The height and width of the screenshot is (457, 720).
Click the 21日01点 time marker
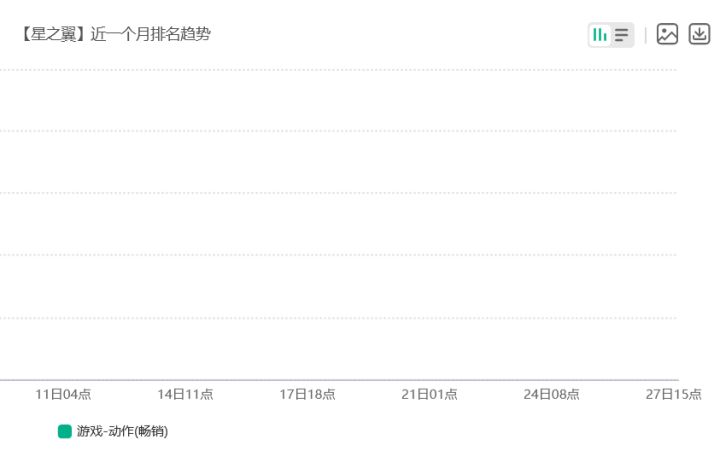(429, 394)
